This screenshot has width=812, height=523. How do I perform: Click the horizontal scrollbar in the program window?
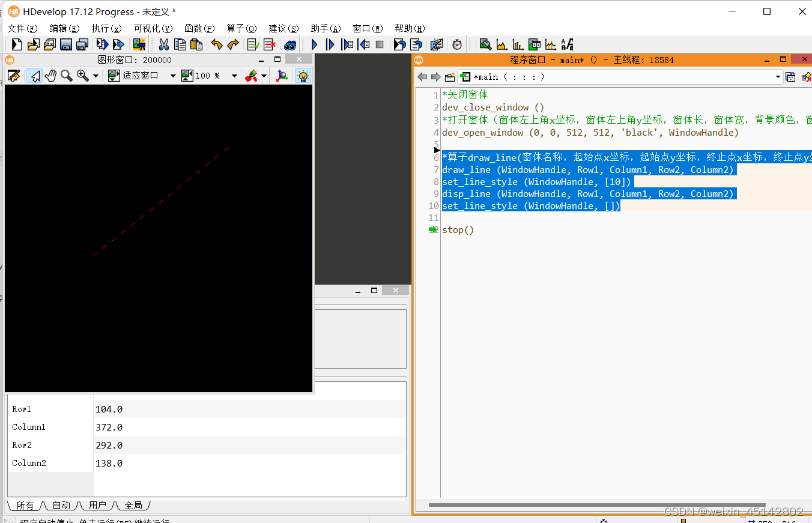pyautogui.click(x=597, y=505)
